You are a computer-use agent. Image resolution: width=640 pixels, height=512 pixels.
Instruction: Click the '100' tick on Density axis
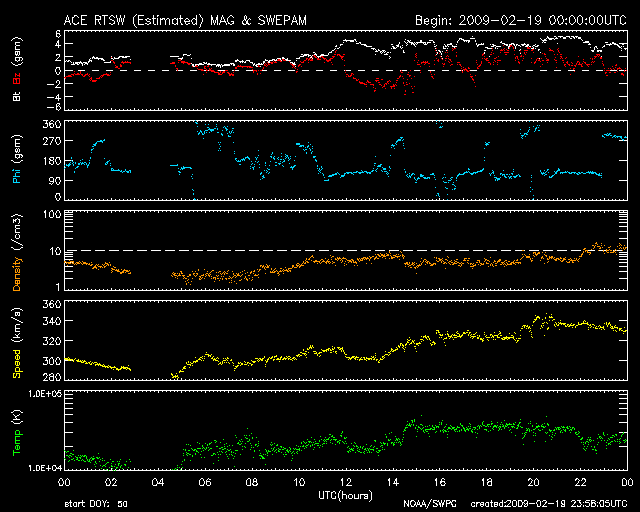pos(52,214)
